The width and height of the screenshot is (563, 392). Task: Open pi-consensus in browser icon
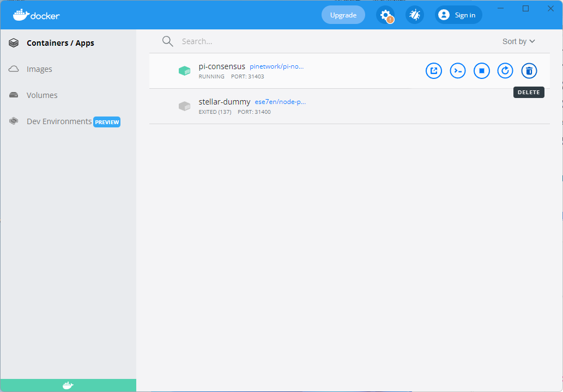434,71
